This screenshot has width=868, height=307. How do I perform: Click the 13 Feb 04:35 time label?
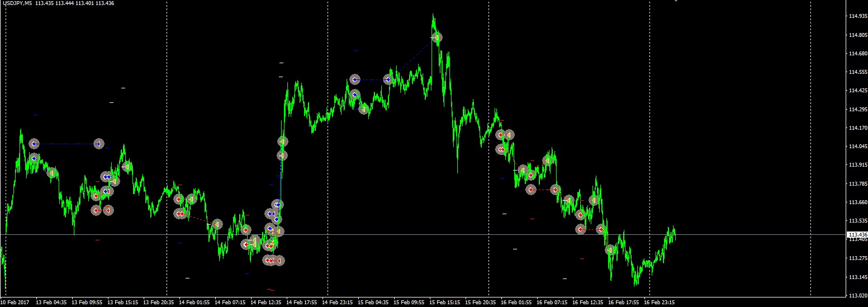coord(51,302)
